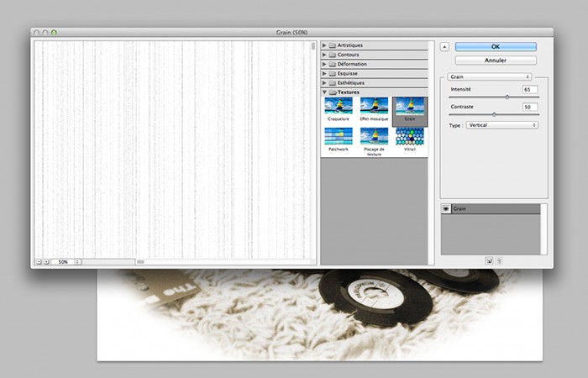Click the OK button
588x378 pixels.
496,46
